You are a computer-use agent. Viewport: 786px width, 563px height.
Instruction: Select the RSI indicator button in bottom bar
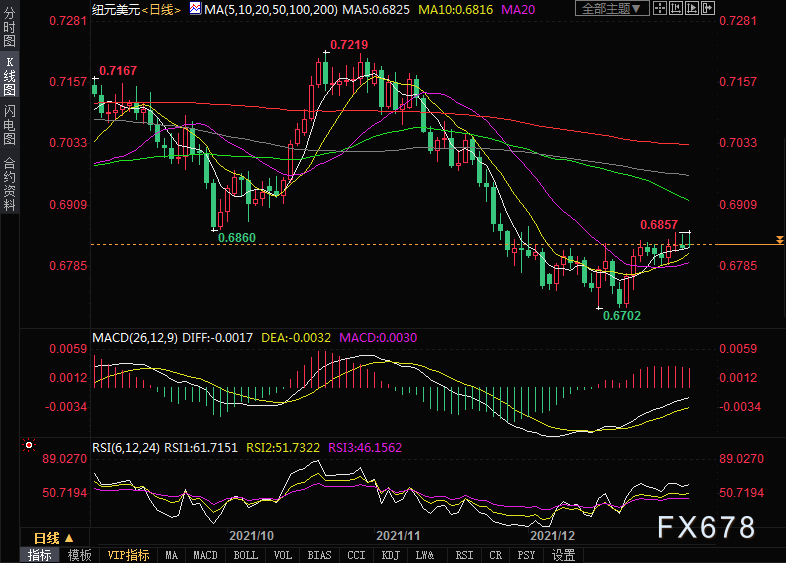tap(464, 555)
